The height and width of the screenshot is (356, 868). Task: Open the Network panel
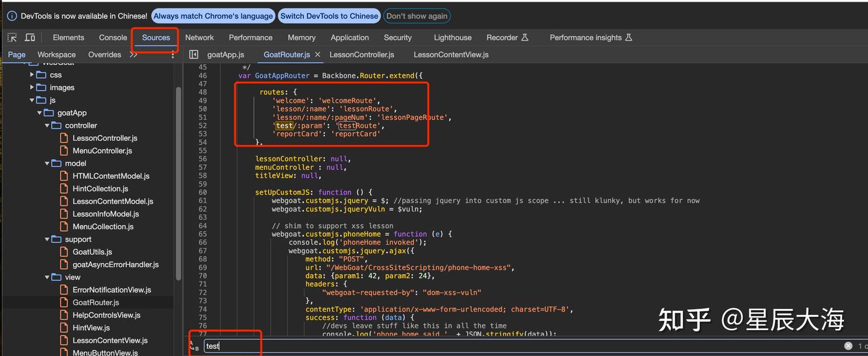coord(200,37)
